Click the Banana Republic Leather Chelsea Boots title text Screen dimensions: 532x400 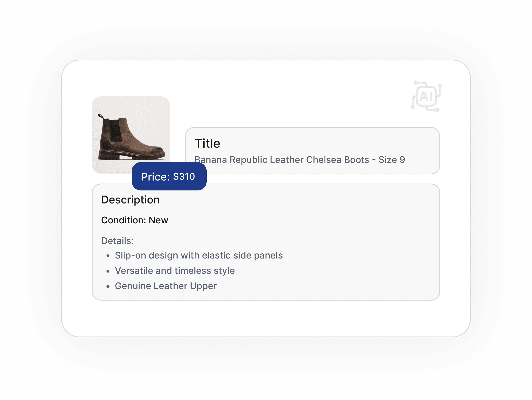300,160
